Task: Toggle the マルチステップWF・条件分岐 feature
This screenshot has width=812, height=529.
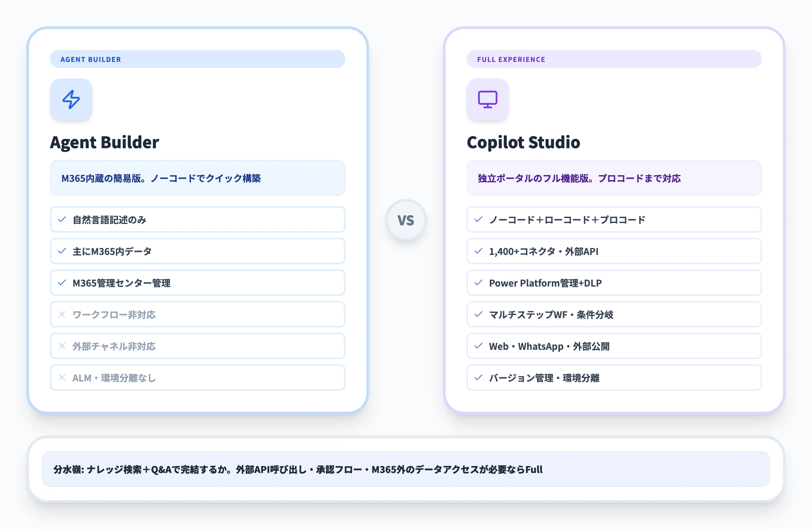Action: click(614, 315)
